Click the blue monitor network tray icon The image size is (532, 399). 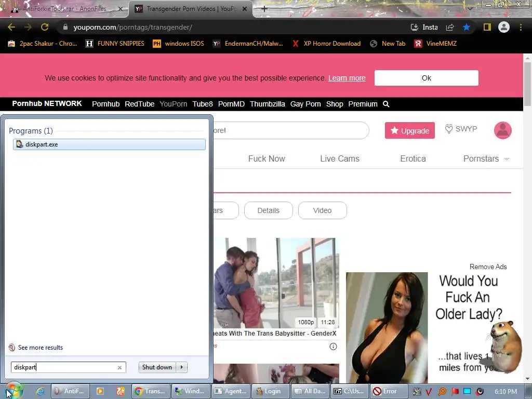point(467,392)
